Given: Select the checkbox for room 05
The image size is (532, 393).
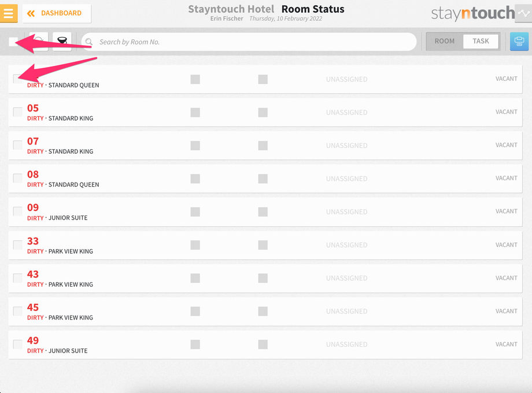Looking at the screenshot, I should [x=18, y=112].
